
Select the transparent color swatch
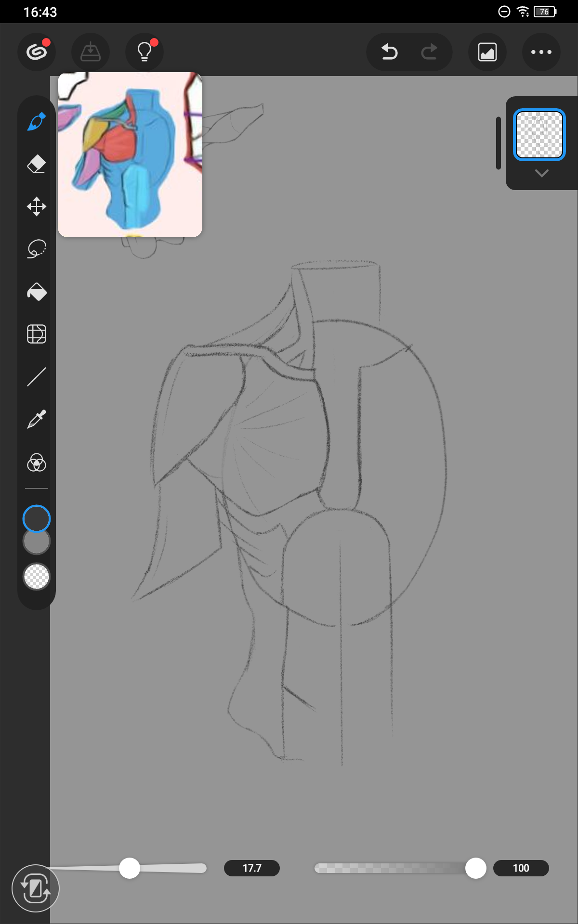coord(37,577)
